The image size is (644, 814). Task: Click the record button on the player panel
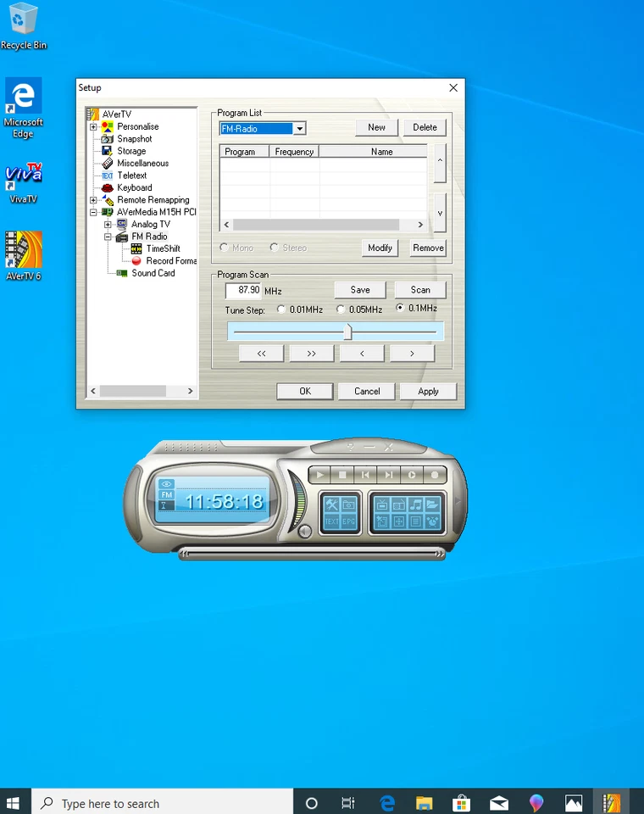(436, 476)
